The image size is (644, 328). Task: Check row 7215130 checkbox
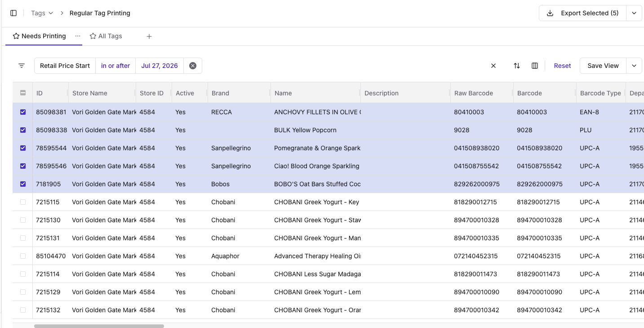23,220
